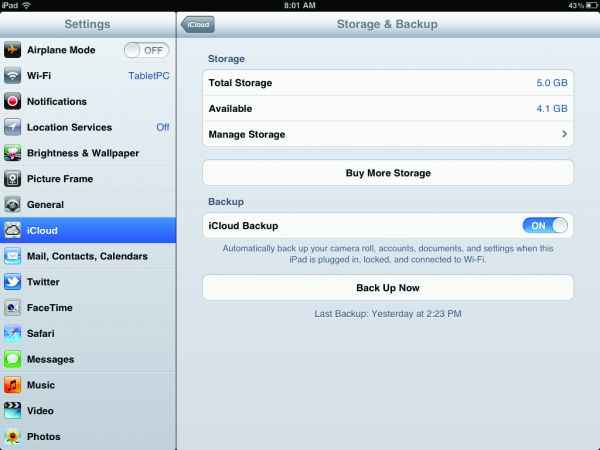
Task: Tap the TabletPC Wi-Fi network name
Action: tap(148, 76)
